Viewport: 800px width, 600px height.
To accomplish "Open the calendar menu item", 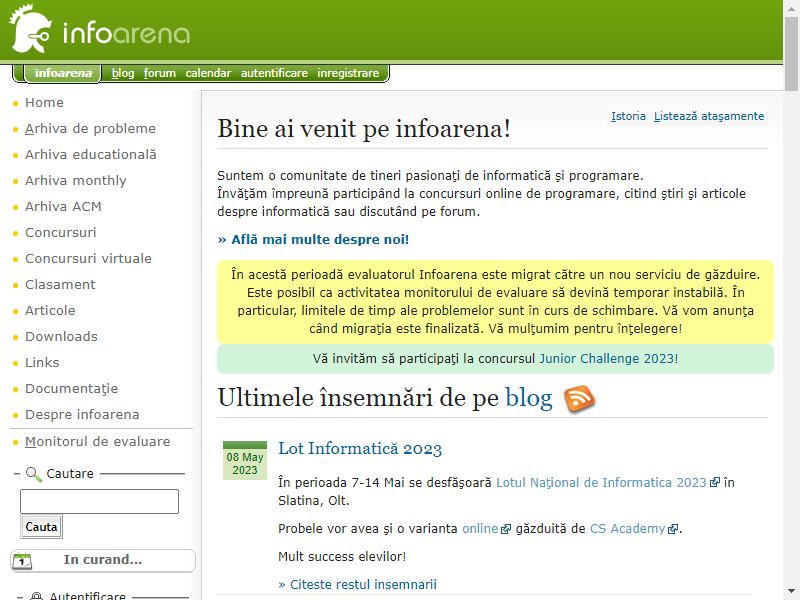I will (208, 73).
